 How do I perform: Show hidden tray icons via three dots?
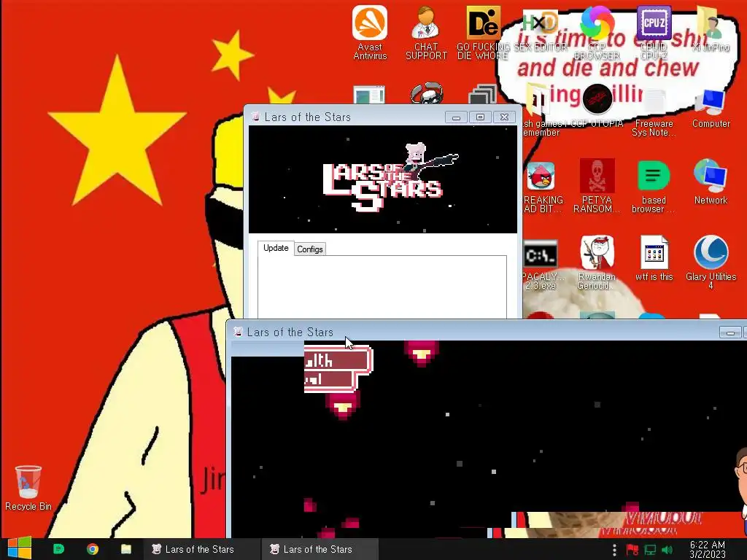click(x=614, y=550)
